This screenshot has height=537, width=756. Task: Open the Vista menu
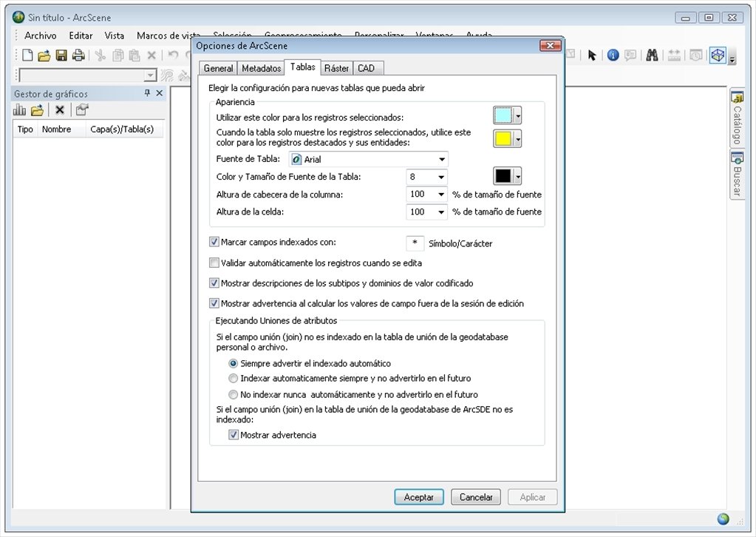[x=115, y=36]
